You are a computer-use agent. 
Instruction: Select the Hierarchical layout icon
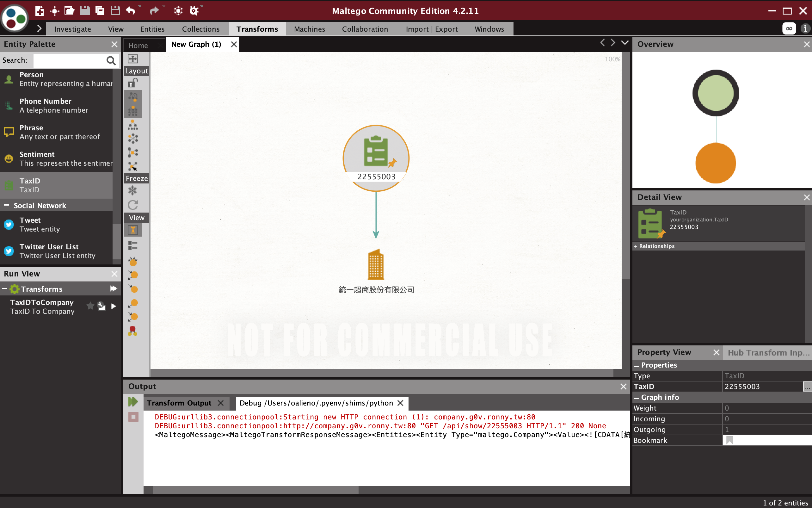point(133,125)
